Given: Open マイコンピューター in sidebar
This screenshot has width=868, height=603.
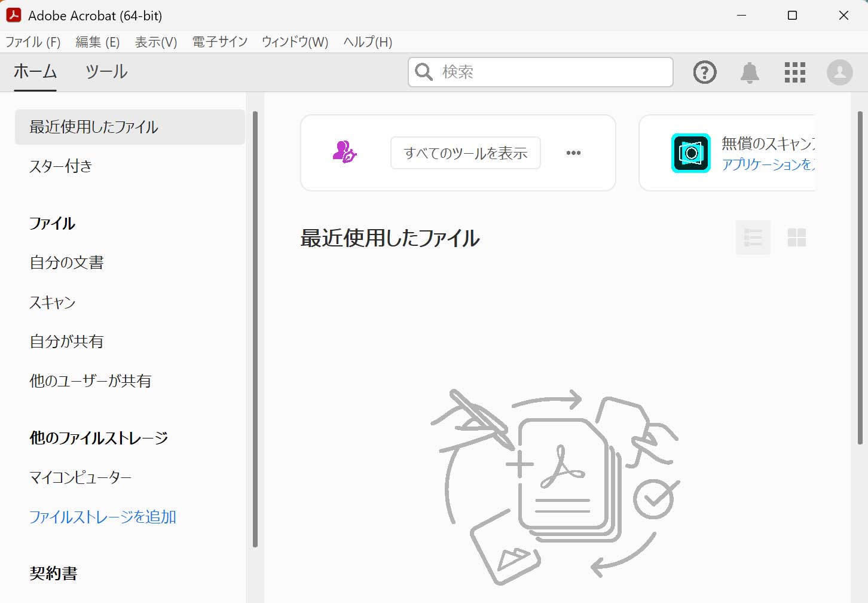Looking at the screenshot, I should coord(81,477).
